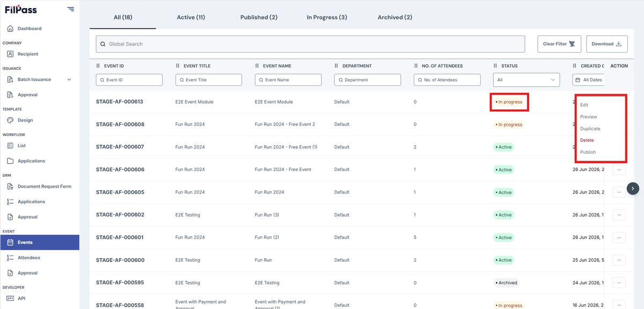
Task: Choose Delete in the action context menu
Action: [587, 140]
